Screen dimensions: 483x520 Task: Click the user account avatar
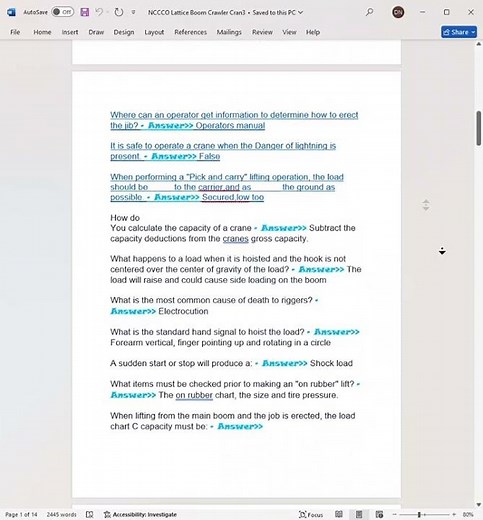tap(398, 12)
